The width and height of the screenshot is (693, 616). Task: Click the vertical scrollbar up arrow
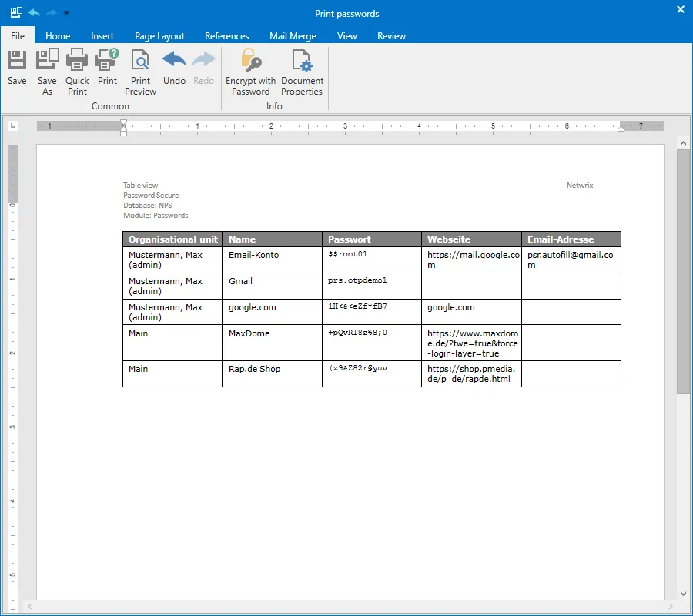click(683, 143)
